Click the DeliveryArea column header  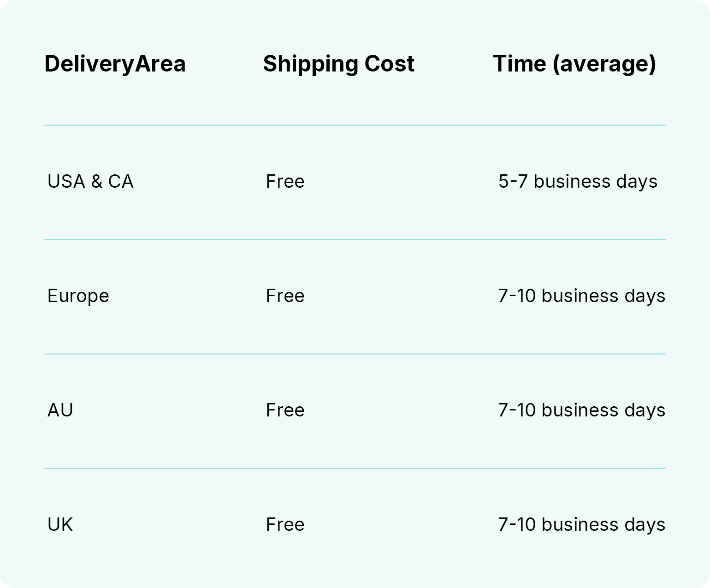point(115,64)
